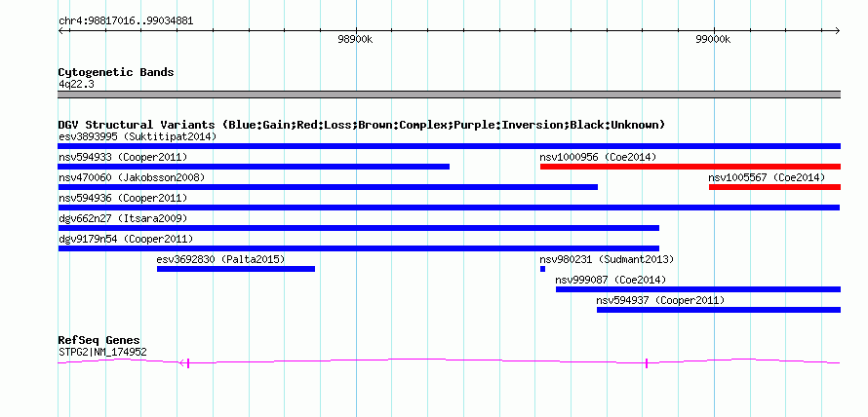The width and height of the screenshot is (868, 417).
Task: Open the nsv980231 (Sudmant2013) label
Action: coord(607,259)
